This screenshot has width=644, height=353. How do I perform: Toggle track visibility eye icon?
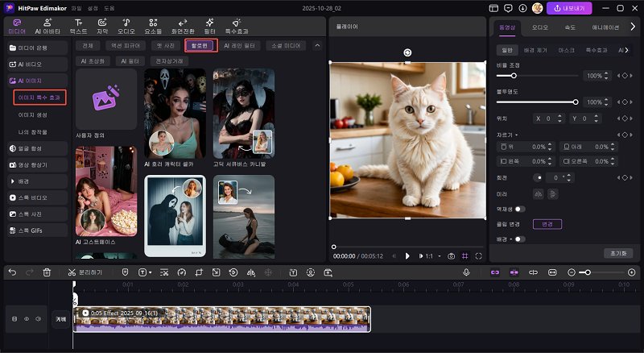tap(26, 319)
